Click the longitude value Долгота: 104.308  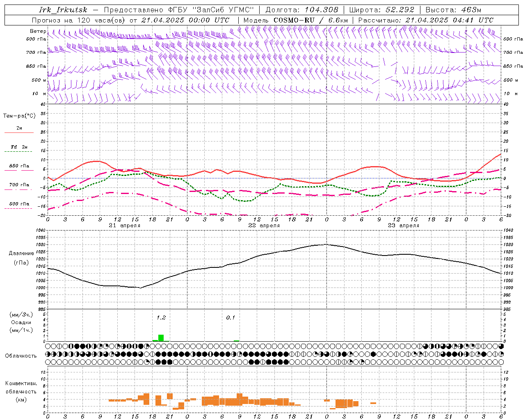(302, 10)
